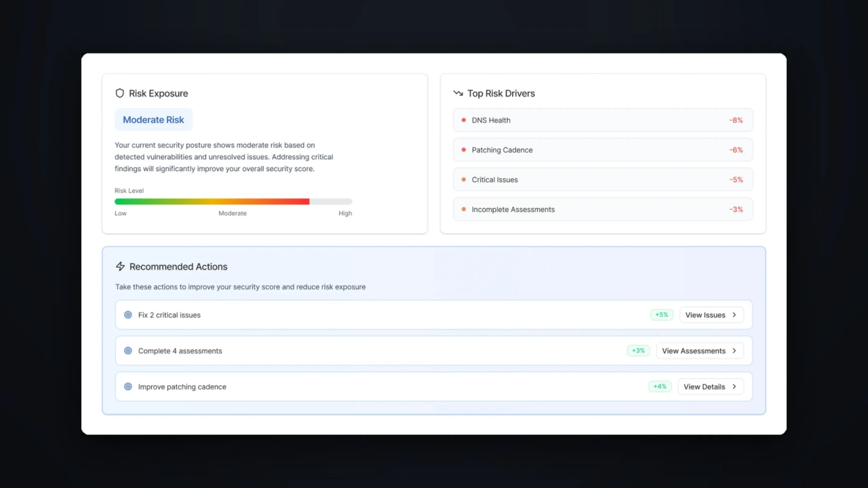
Task: Click the Improve patching cadence text
Action: click(182, 387)
